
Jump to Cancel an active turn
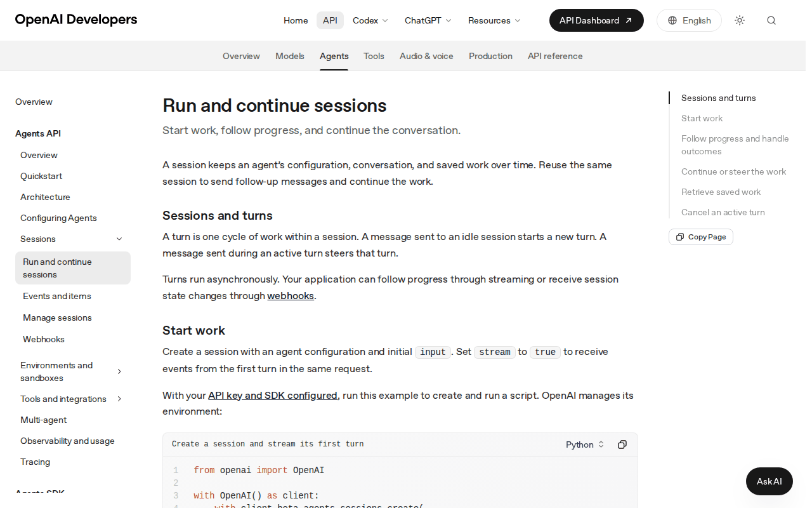[723, 212]
